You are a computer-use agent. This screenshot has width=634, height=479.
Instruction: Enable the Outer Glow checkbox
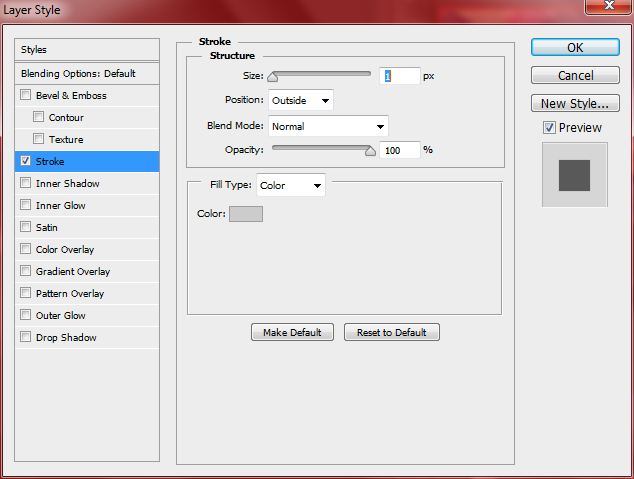coord(25,315)
